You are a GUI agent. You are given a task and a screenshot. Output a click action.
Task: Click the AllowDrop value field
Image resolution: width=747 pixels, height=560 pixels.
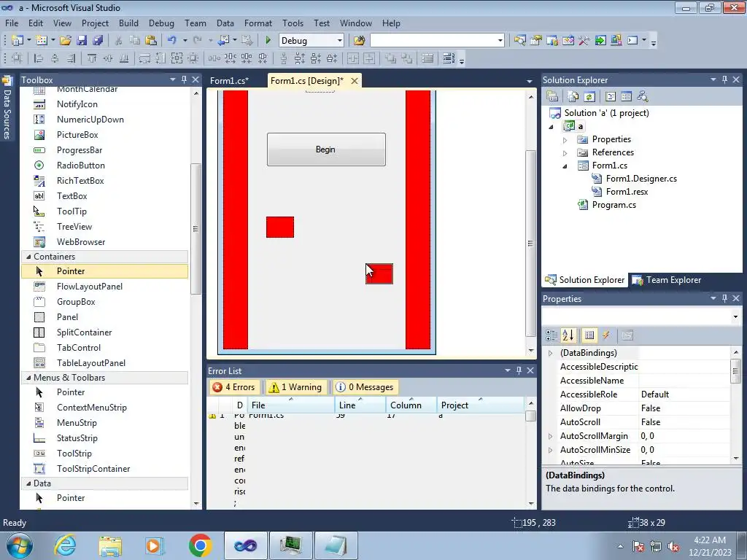[684, 408]
